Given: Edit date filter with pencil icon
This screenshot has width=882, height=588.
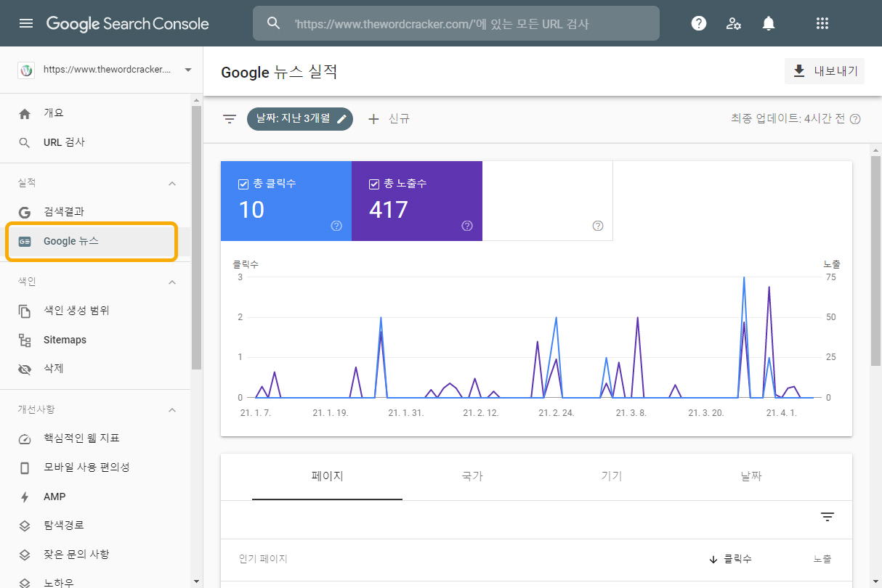Looking at the screenshot, I should (x=342, y=118).
